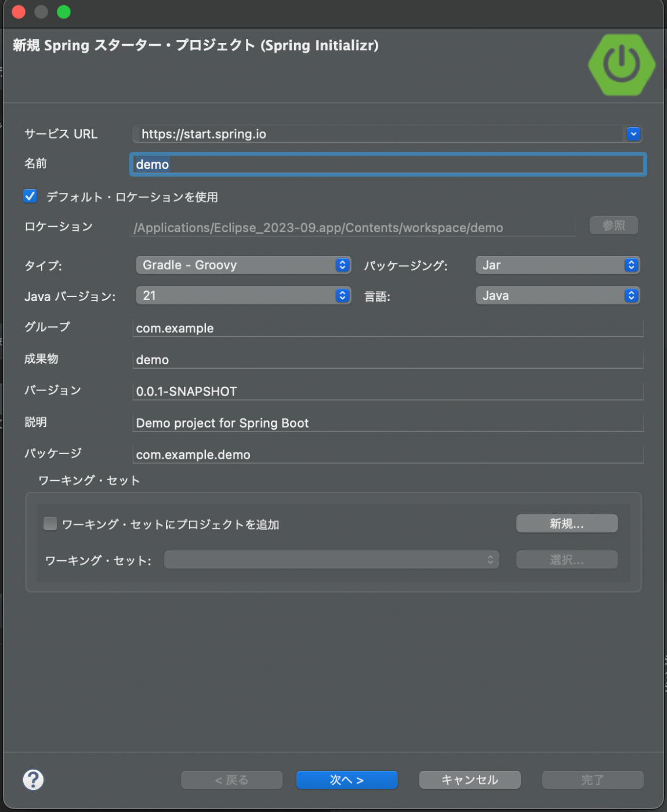667x812 pixels.
Task: Click the 成果物 demo field
Action: point(388,360)
